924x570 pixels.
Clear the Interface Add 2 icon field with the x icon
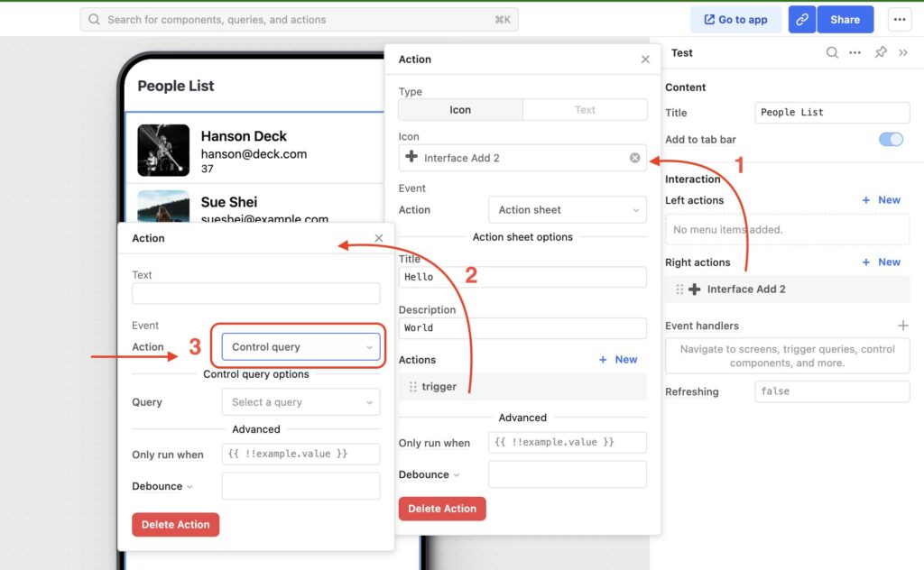pos(634,158)
